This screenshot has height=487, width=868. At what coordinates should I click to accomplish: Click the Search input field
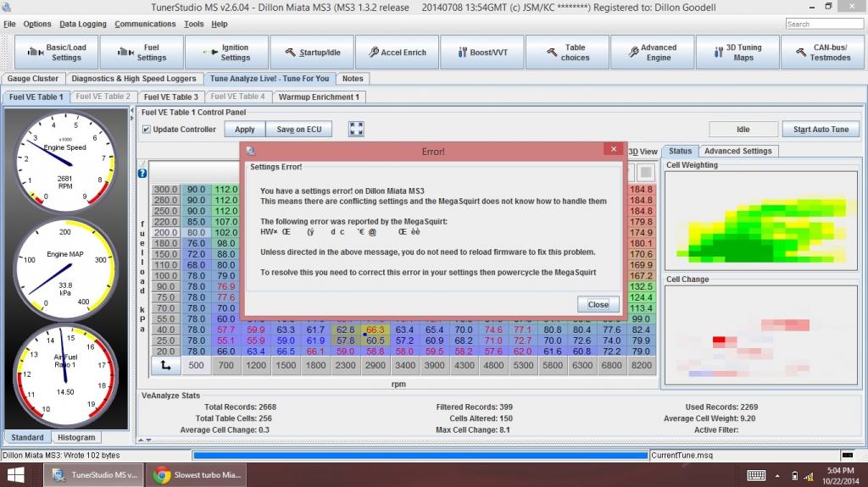(824, 24)
